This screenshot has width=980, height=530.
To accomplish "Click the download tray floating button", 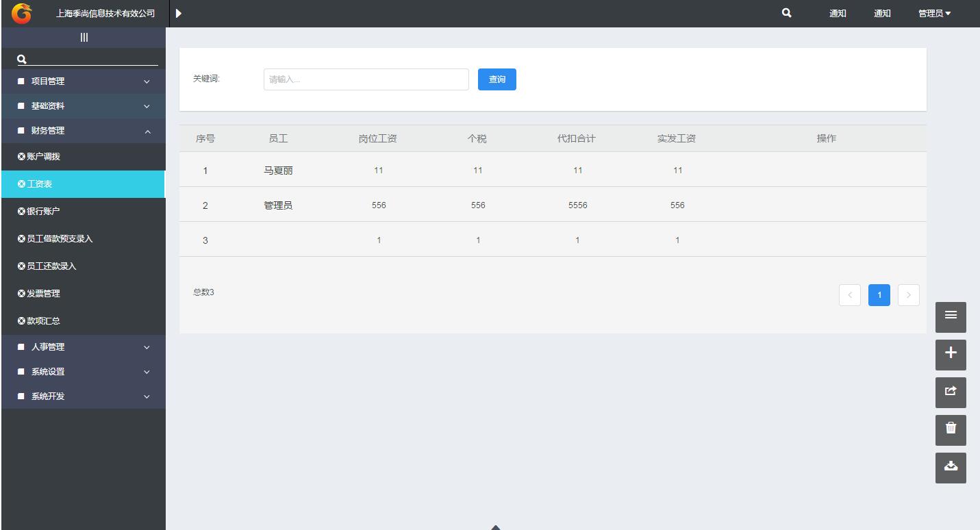I will click(951, 466).
